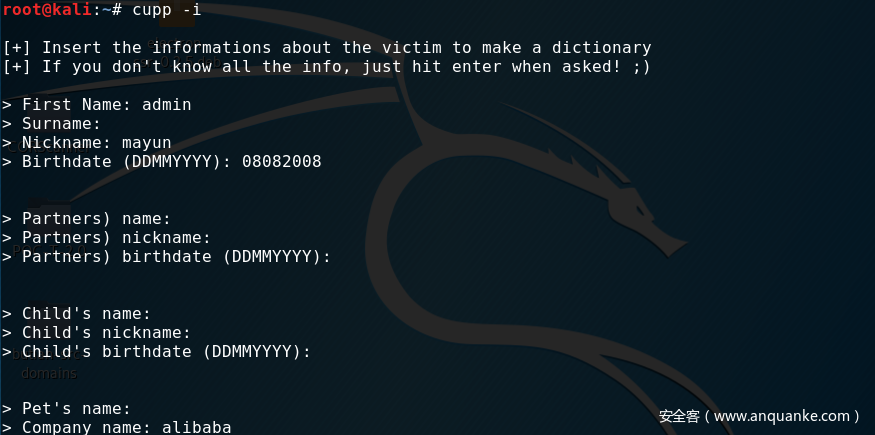Image resolution: width=875 pixels, height=435 pixels.
Task: Click the 'cupp -i' command text
Action: coord(166,10)
